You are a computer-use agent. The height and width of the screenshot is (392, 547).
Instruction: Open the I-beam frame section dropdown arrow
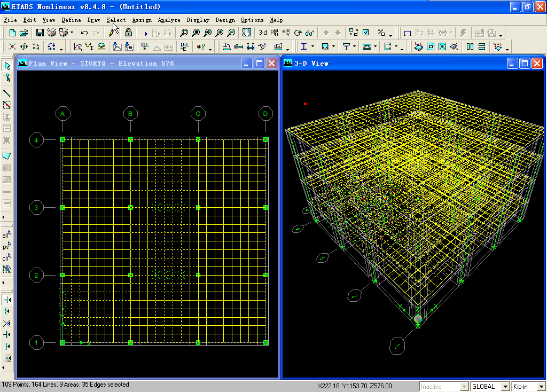pyautogui.click(x=312, y=47)
